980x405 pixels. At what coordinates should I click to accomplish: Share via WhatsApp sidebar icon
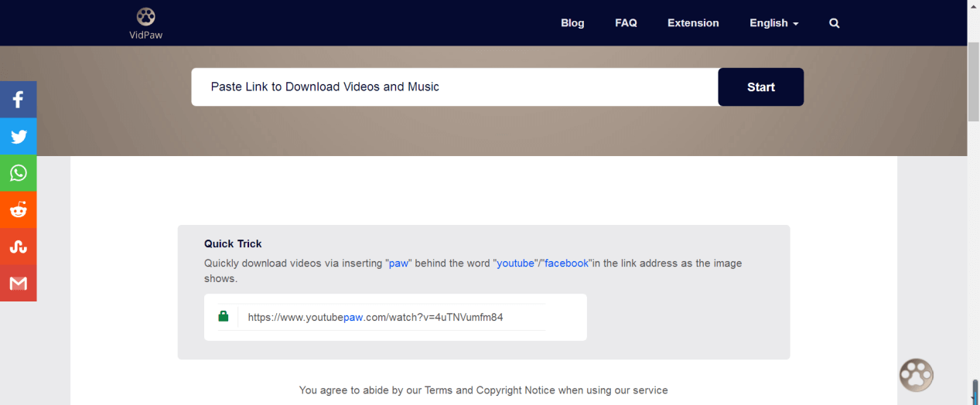point(19,173)
